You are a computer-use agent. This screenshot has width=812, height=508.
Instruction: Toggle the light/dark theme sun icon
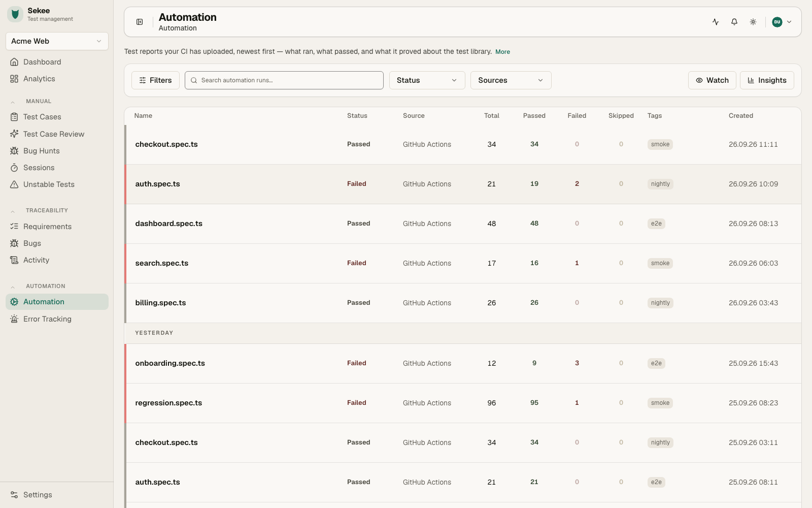pyautogui.click(x=753, y=22)
